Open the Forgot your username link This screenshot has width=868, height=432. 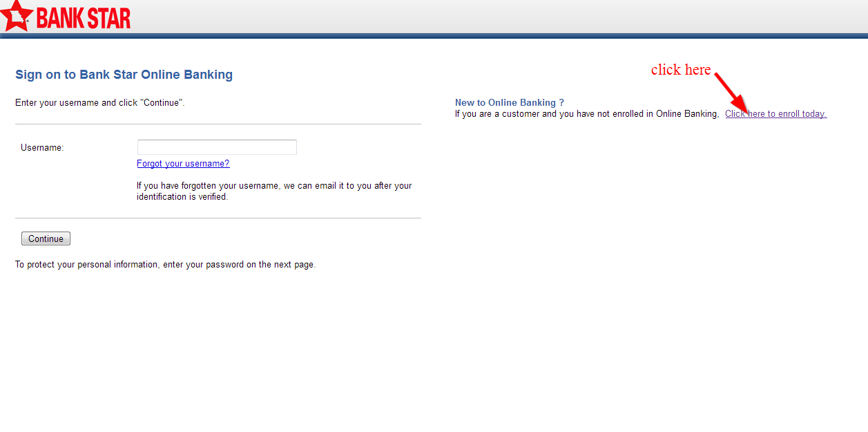[x=183, y=164]
